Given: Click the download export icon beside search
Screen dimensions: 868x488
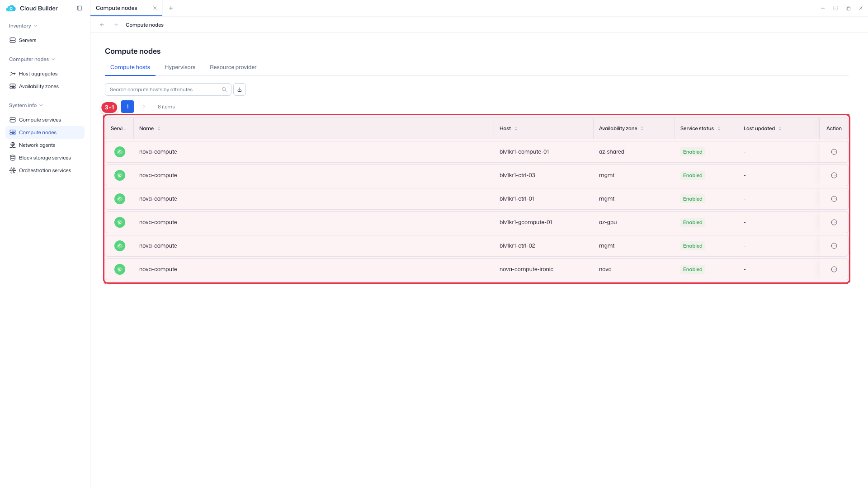Looking at the screenshot, I should pyautogui.click(x=240, y=89).
